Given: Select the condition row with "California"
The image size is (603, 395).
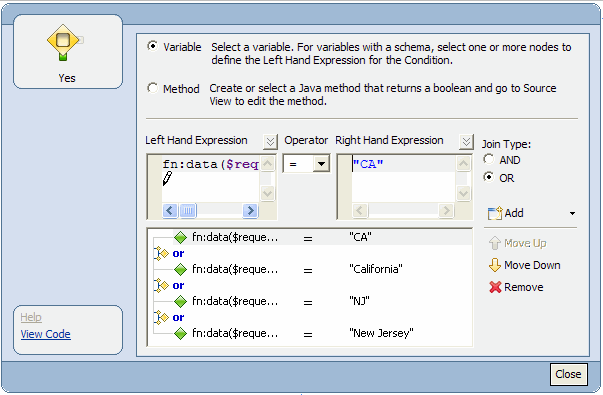Looking at the screenshot, I should click(x=322, y=269).
